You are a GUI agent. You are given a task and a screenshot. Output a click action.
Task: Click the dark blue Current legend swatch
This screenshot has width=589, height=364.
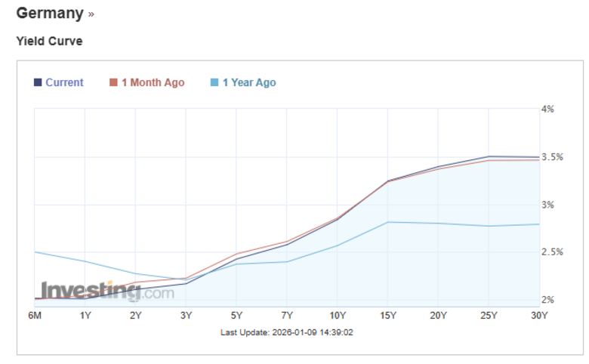point(38,82)
